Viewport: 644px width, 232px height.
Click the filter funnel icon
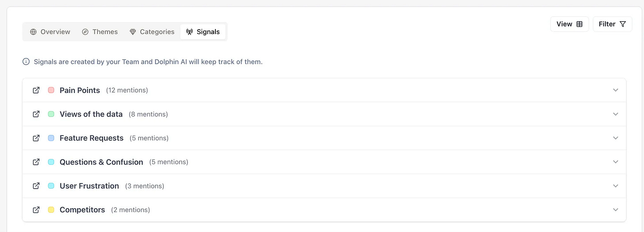point(623,24)
